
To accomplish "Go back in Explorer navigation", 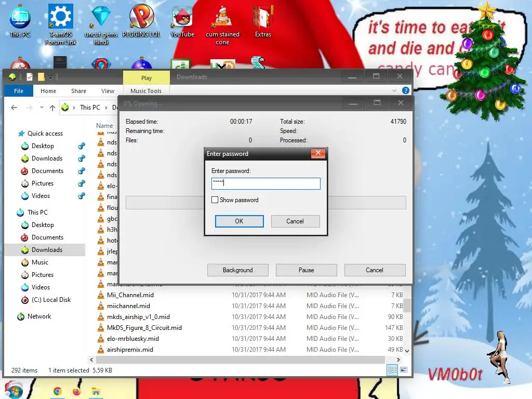I will (x=14, y=108).
